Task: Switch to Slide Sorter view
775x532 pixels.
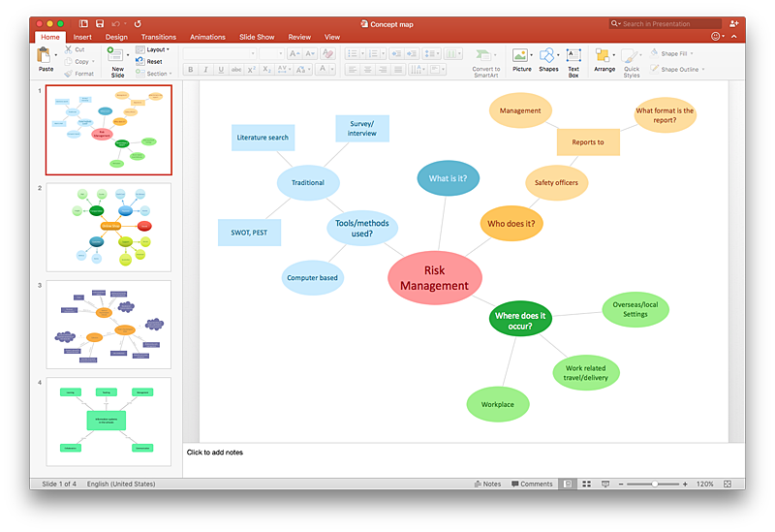Action: point(587,485)
